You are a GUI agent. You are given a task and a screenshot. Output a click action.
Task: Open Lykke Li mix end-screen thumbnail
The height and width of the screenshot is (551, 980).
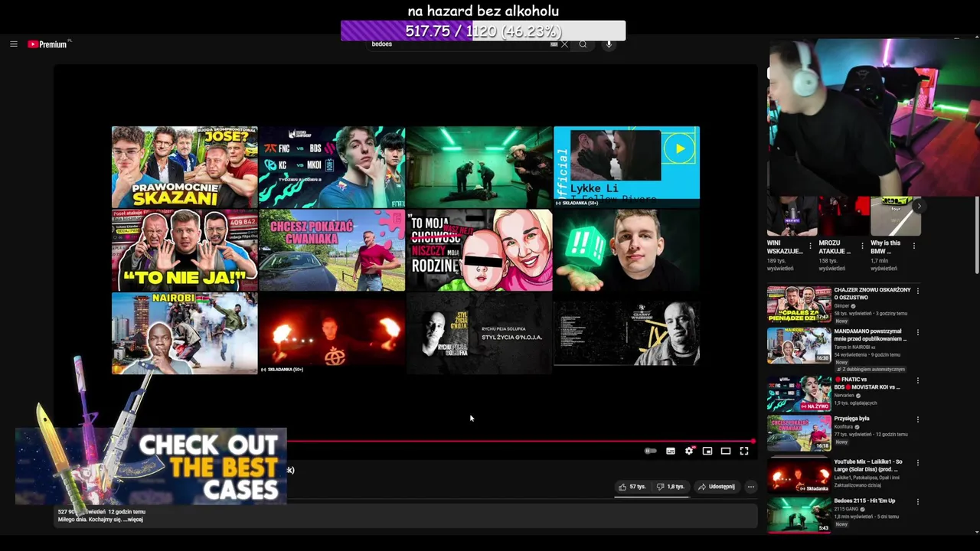pos(626,167)
